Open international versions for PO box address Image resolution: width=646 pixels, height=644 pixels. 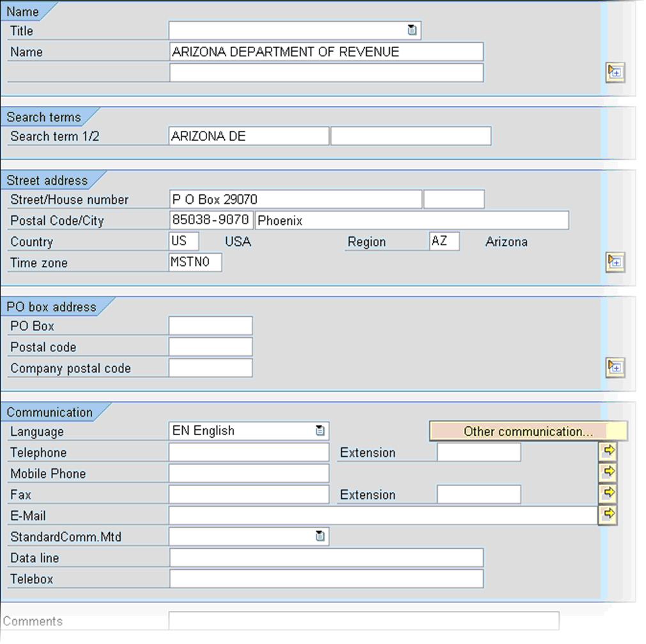pos(614,367)
